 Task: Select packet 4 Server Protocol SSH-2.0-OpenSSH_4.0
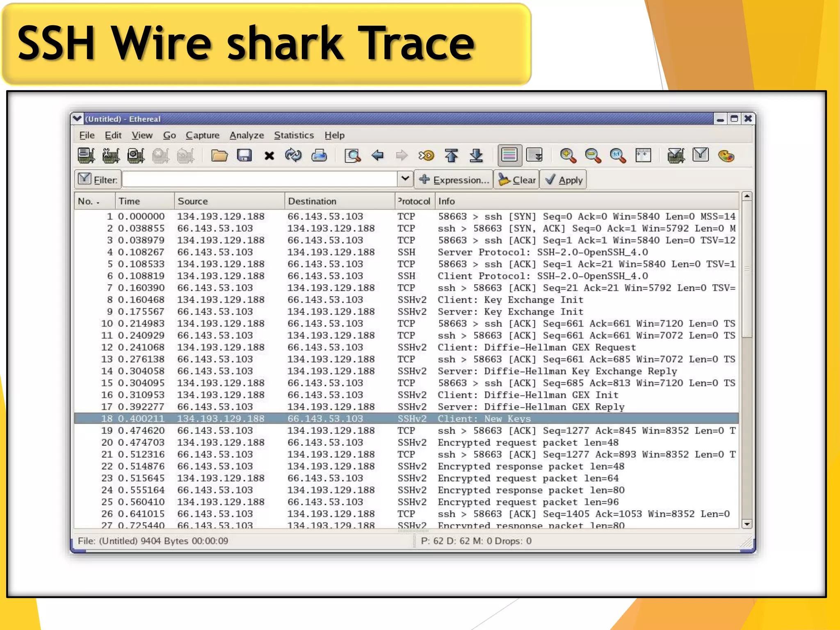click(x=406, y=252)
